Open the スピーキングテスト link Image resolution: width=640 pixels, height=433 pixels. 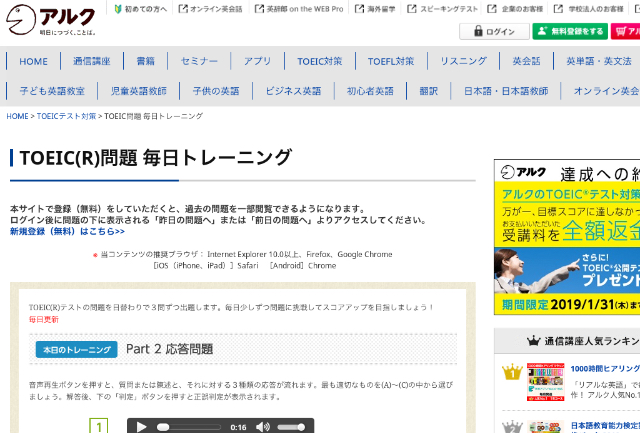tap(442, 9)
